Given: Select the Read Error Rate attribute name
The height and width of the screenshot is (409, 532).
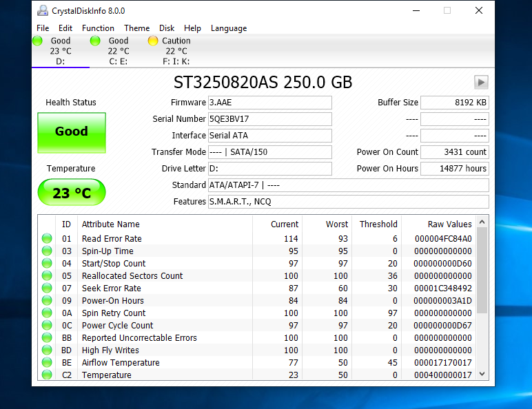Looking at the screenshot, I should [x=112, y=239].
